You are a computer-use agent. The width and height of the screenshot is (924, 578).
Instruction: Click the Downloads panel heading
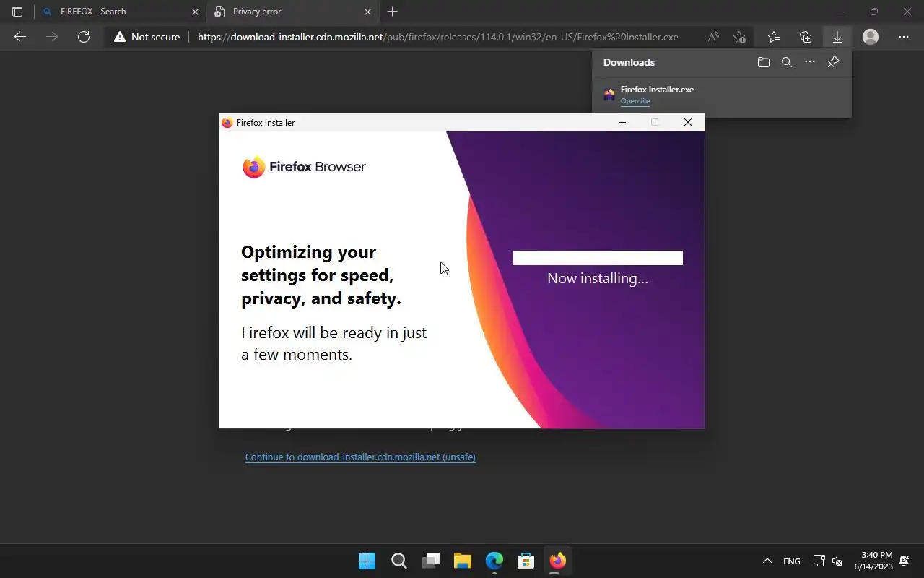coord(629,62)
